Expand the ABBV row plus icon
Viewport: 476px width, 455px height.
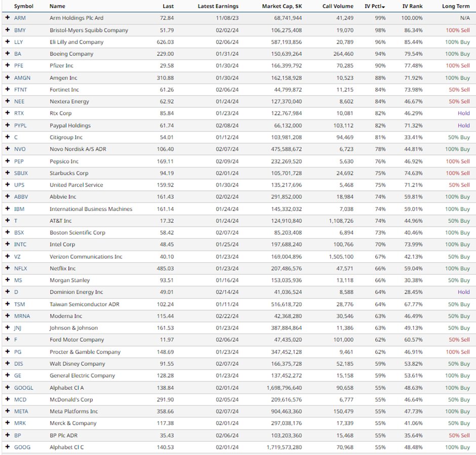coord(8,196)
